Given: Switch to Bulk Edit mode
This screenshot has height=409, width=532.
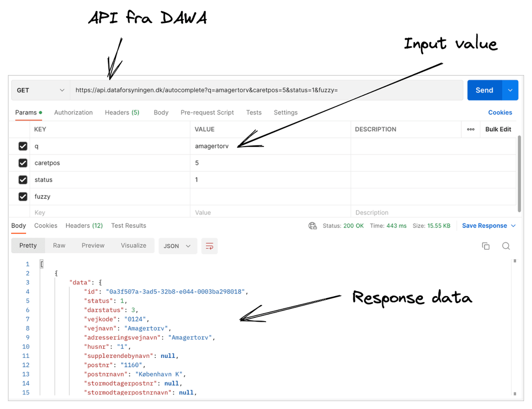Looking at the screenshot, I should point(498,129).
